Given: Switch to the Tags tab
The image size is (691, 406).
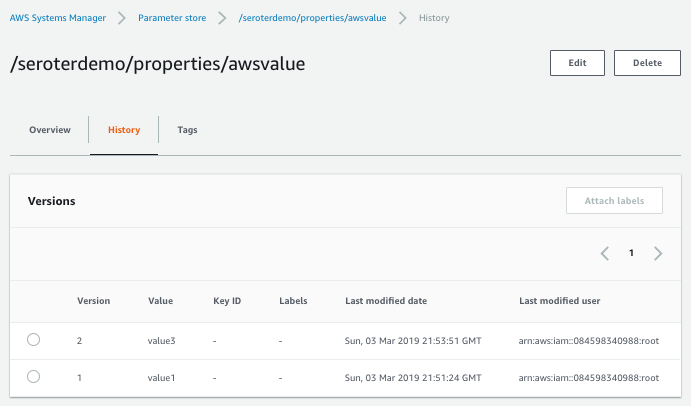Looking at the screenshot, I should 187,130.
